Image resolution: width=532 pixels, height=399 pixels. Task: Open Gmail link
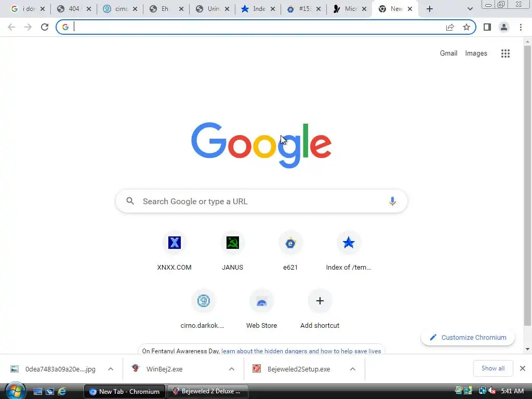point(448,54)
